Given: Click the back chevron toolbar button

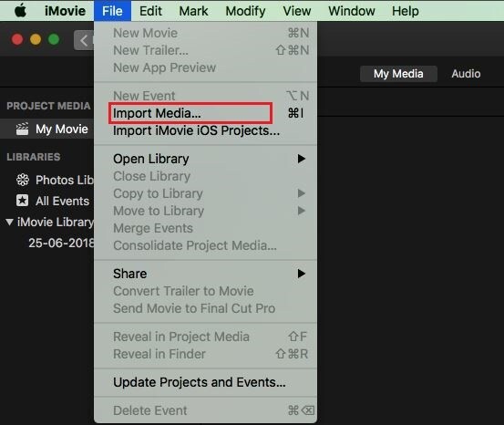Looking at the screenshot, I should coord(84,40).
